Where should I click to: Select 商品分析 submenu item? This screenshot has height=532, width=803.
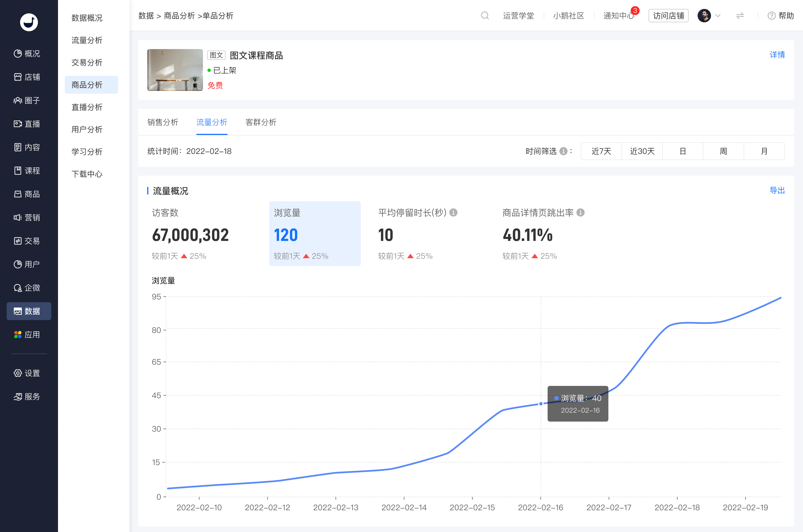(x=91, y=85)
